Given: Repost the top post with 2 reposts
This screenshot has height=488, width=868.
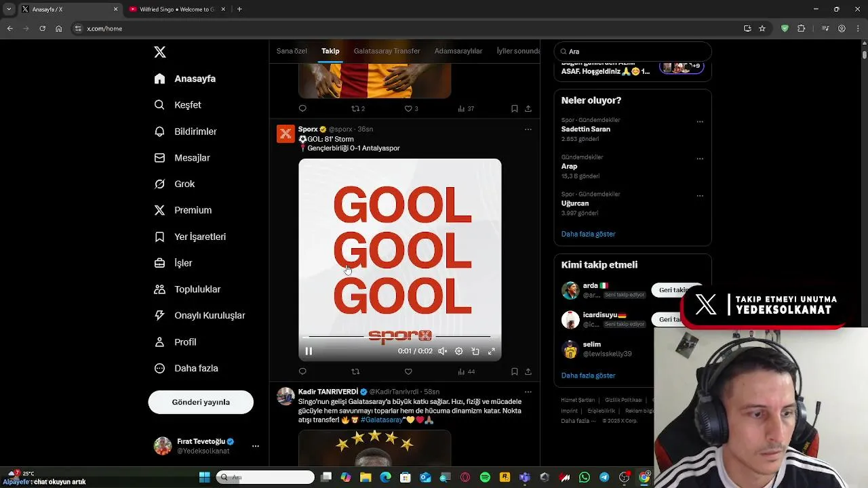Looking at the screenshot, I should coord(358,108).
